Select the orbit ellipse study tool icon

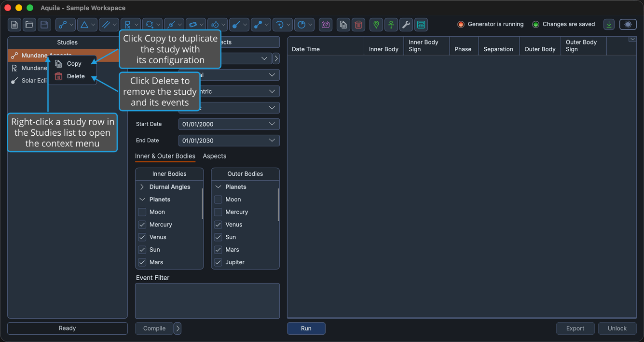pos(192,25)
